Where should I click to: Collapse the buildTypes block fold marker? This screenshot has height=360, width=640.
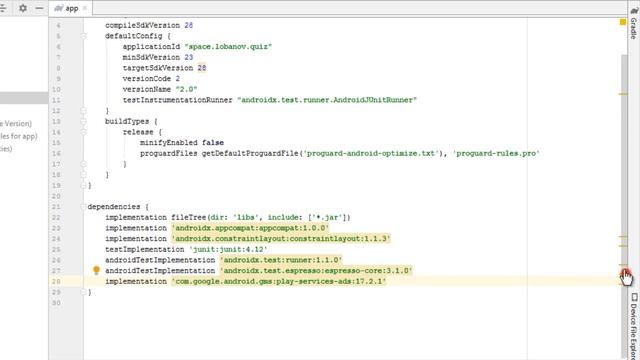point(83,121)
